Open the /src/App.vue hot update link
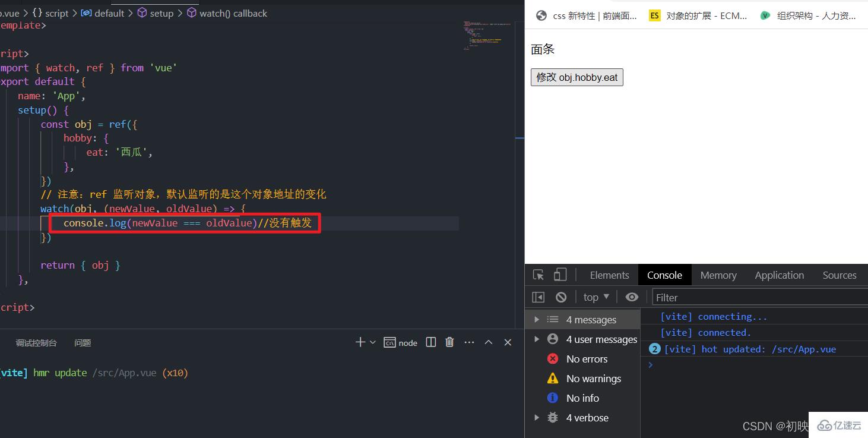 coord(803,349)
